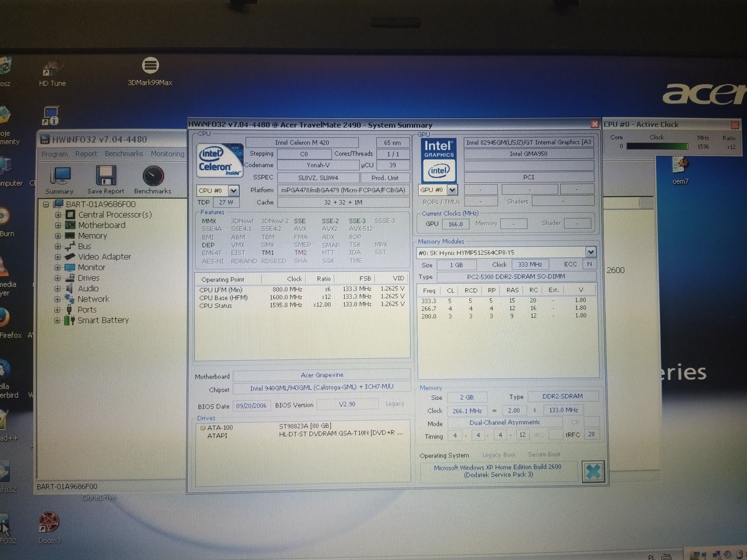The height and width of the screenshot is (560, 747).
Task: Expand the Motherboard node
Action: click(x=58, y=225)
